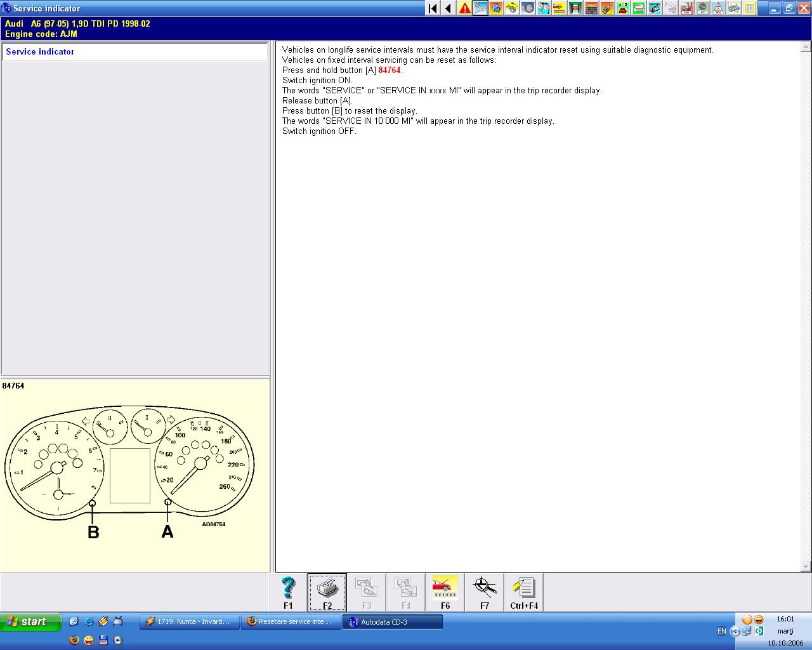The height and width of the screenshot is (650, 812).
Task: Open the wiring diagrams toolbar icon
Action: coord(734,8)
